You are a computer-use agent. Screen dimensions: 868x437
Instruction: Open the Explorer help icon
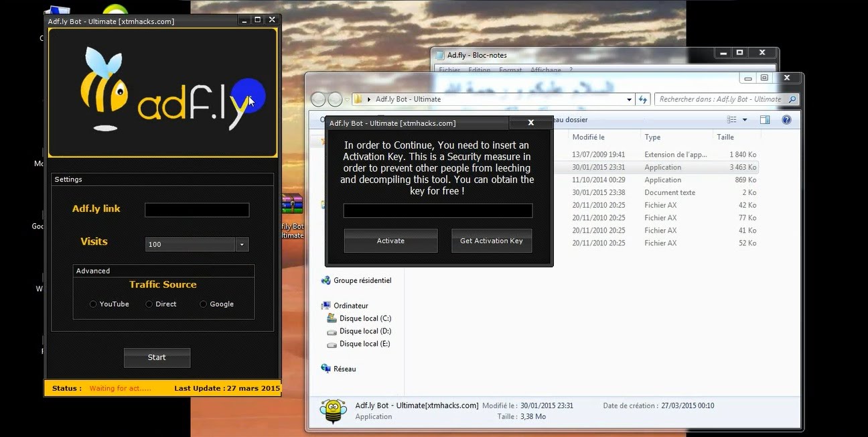click(786, 120)
